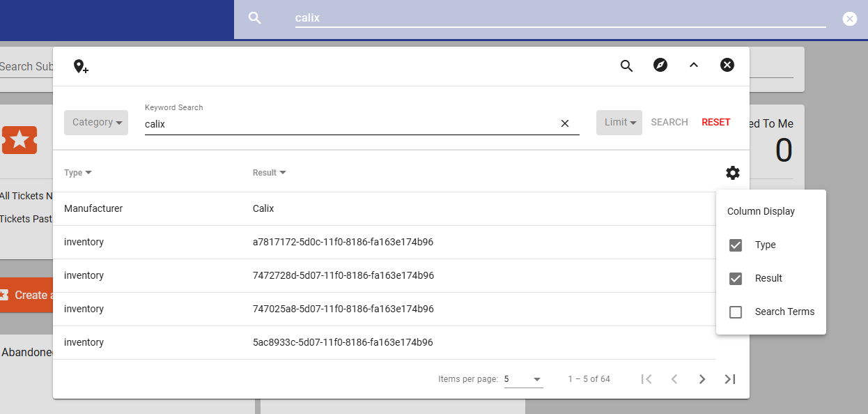Click the magnifier icon in dialog header

coord(626,66)
